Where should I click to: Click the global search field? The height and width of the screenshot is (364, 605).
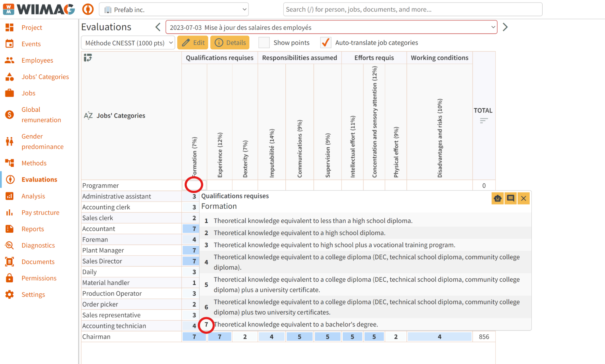(x=413, y=9)
